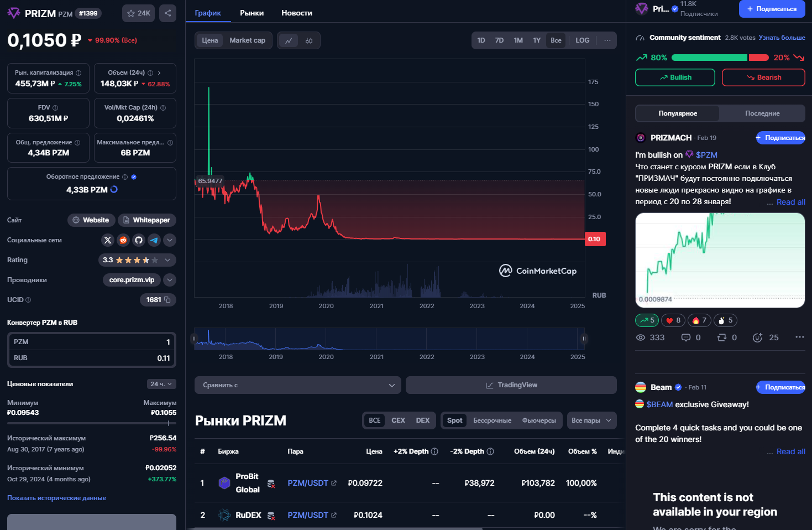Viewport: 812px width, 530px height.
Task: Open external link icon for ProBit PZM/USDT
Action: tap(334, 483)
